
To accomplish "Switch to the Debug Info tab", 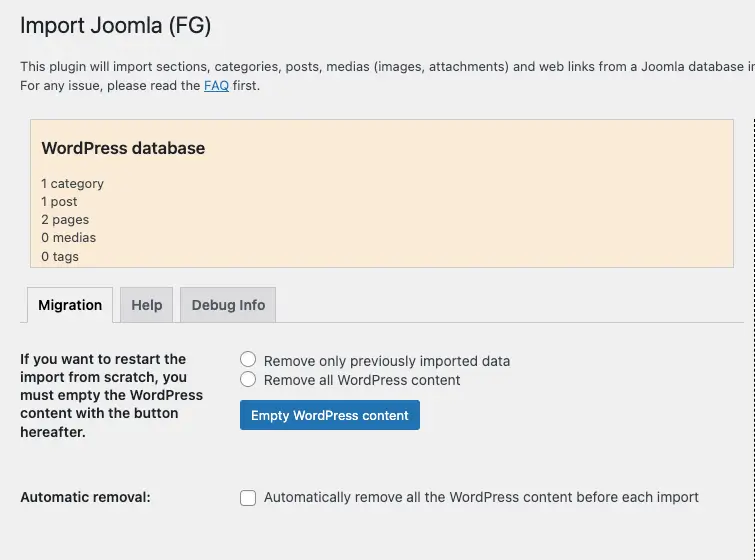I will coord(228,305).
